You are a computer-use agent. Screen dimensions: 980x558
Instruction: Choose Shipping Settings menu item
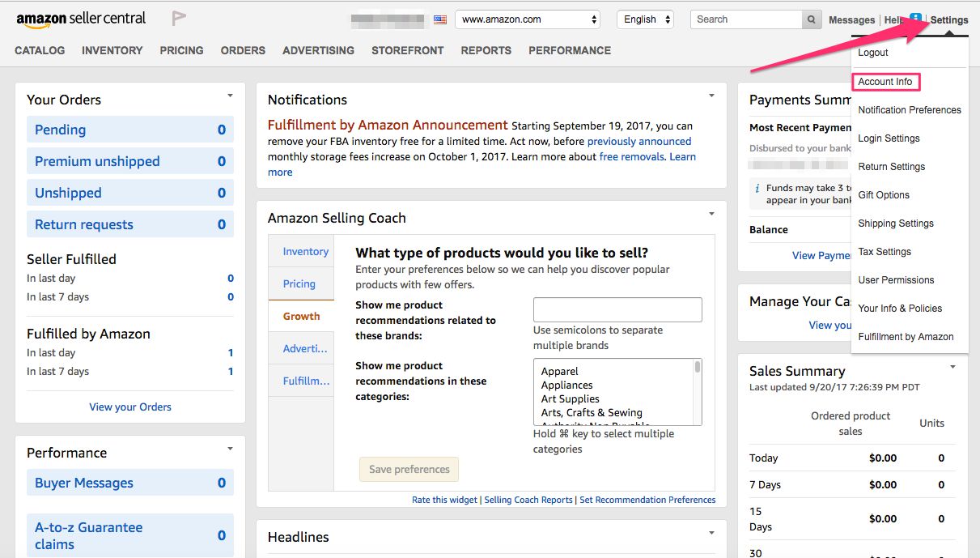[x=896, y=224]
